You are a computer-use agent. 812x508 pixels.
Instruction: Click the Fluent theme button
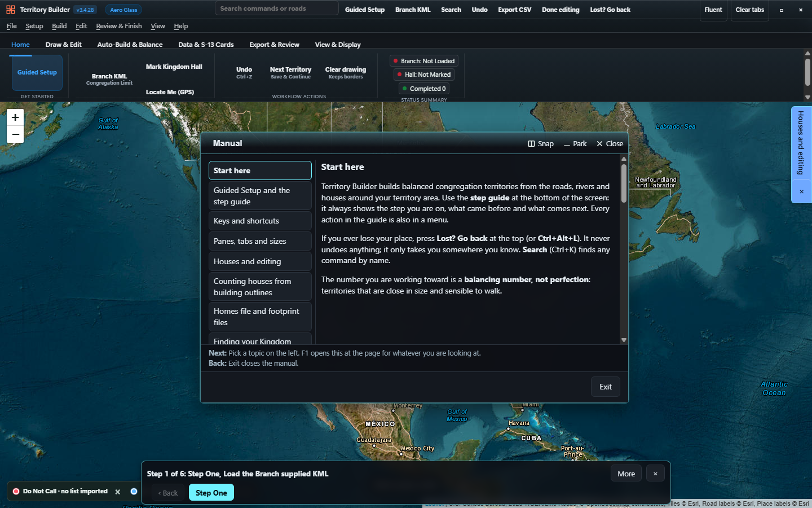tap(713, 10)
